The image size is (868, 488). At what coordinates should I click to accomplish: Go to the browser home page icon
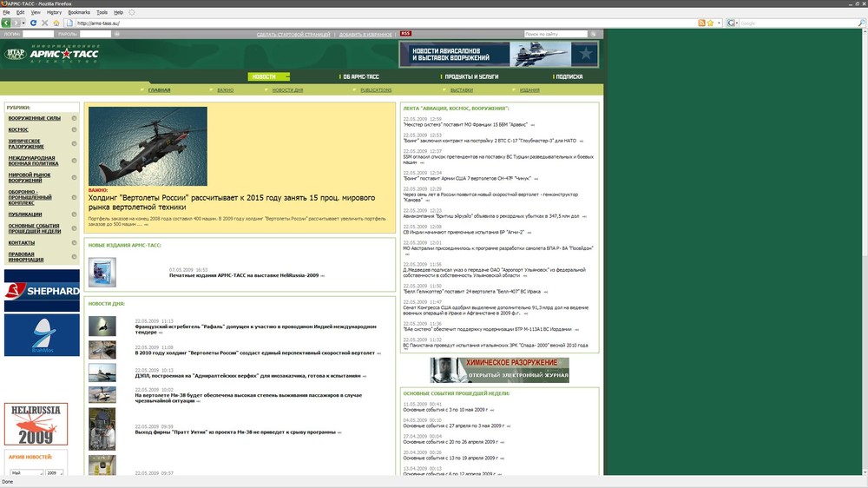point(56,23)
